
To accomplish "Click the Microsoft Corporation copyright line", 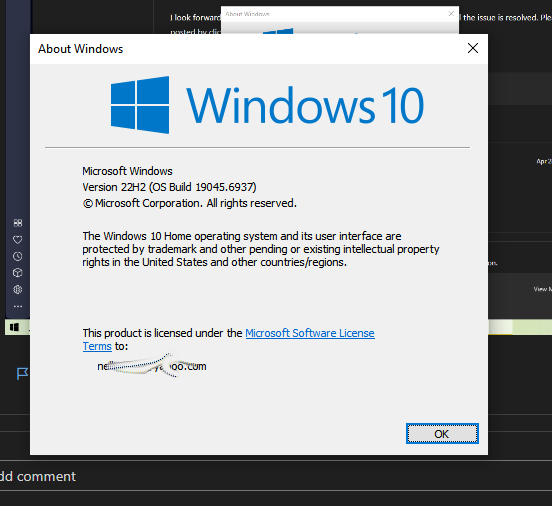I will click(x=190, y=203).
